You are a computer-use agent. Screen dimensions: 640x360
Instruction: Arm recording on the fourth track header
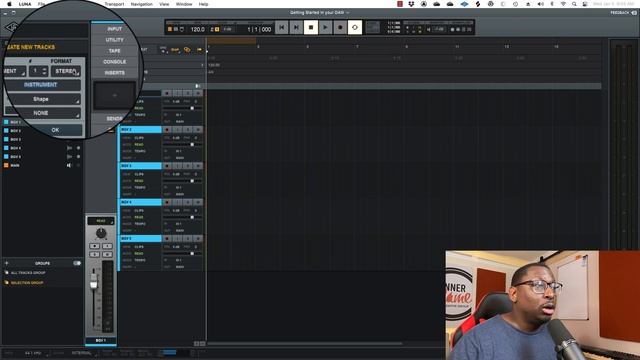(x=167, y=202)
